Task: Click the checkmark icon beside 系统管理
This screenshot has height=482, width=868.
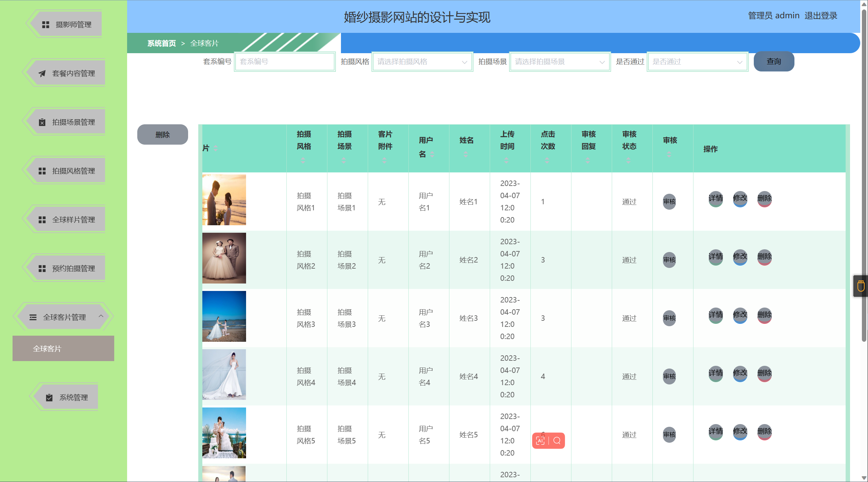Action: tap(49, 398)
